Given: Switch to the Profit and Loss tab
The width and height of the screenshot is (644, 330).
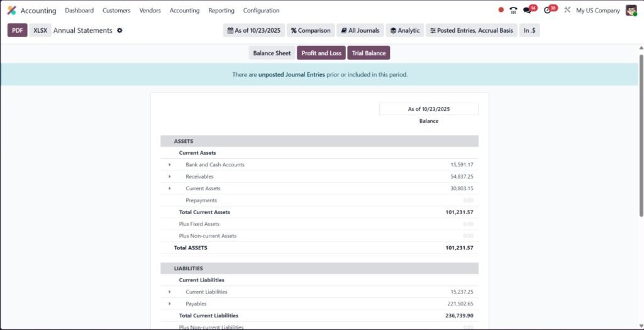Looking at the screenshot, I should pyautogui.click(x=321, y=53).
